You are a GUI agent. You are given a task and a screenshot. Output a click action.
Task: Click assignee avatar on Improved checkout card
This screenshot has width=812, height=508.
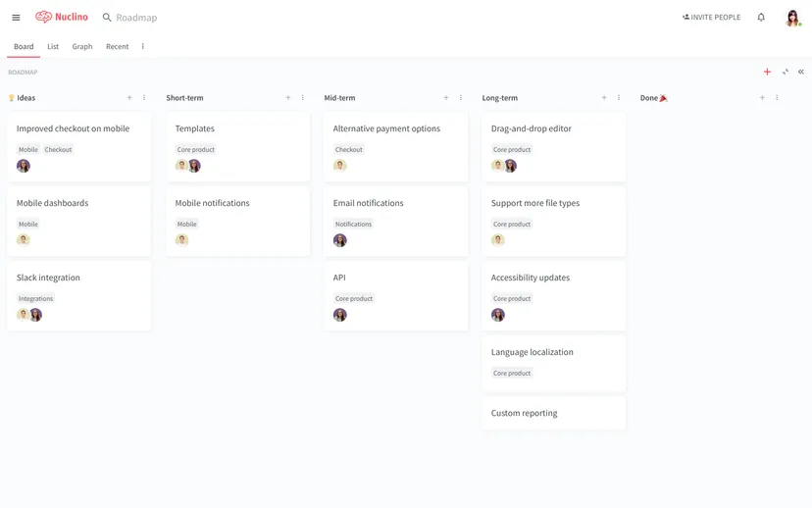[x=24, y=166]
